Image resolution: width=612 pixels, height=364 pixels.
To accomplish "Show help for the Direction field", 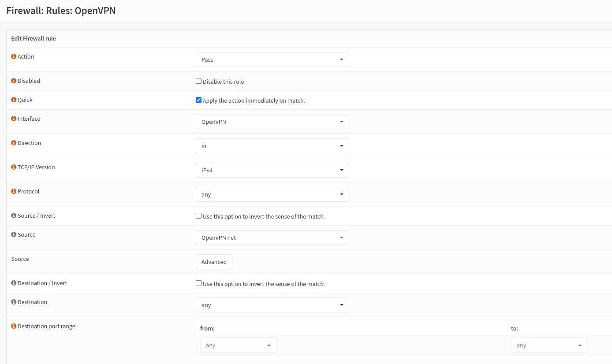I will click(14, 143).
